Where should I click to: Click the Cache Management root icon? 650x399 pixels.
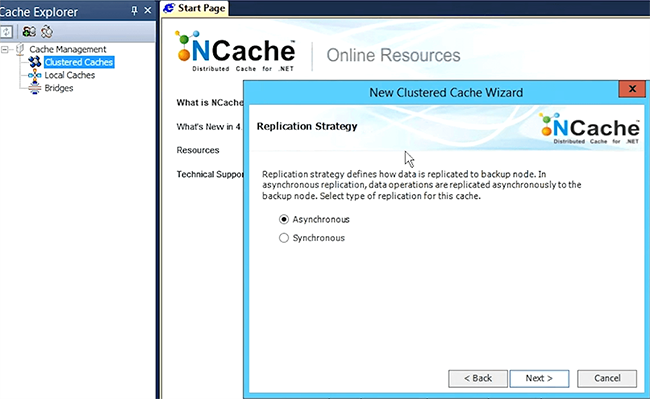(x=20, y=49)
